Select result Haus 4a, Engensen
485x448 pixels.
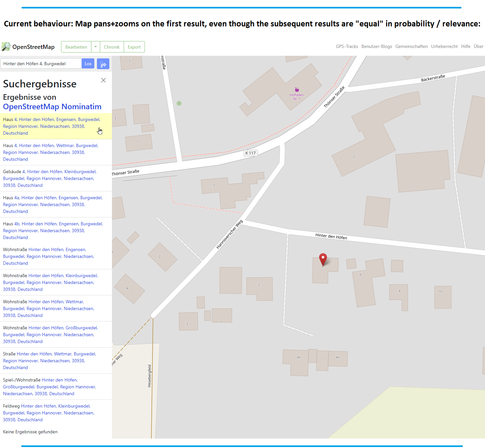tap(56, 204)
